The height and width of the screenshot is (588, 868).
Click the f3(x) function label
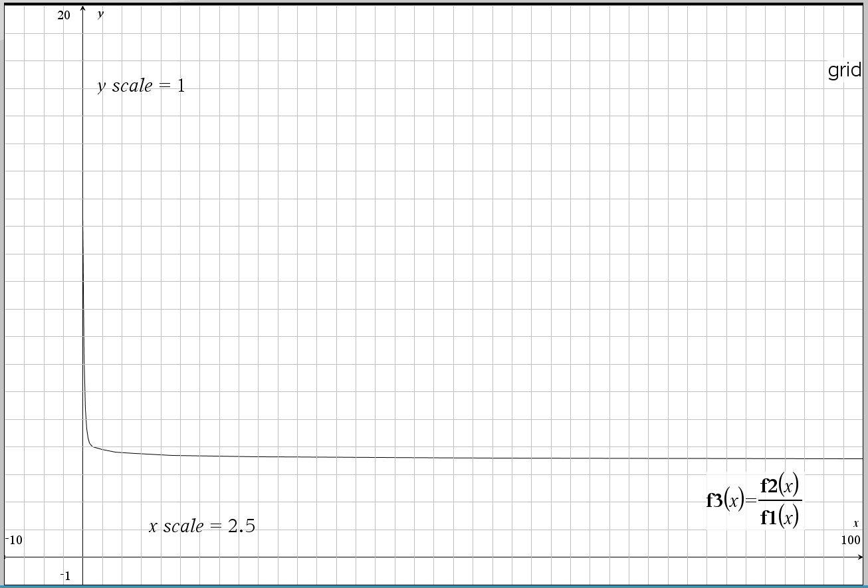click(725, 500)
